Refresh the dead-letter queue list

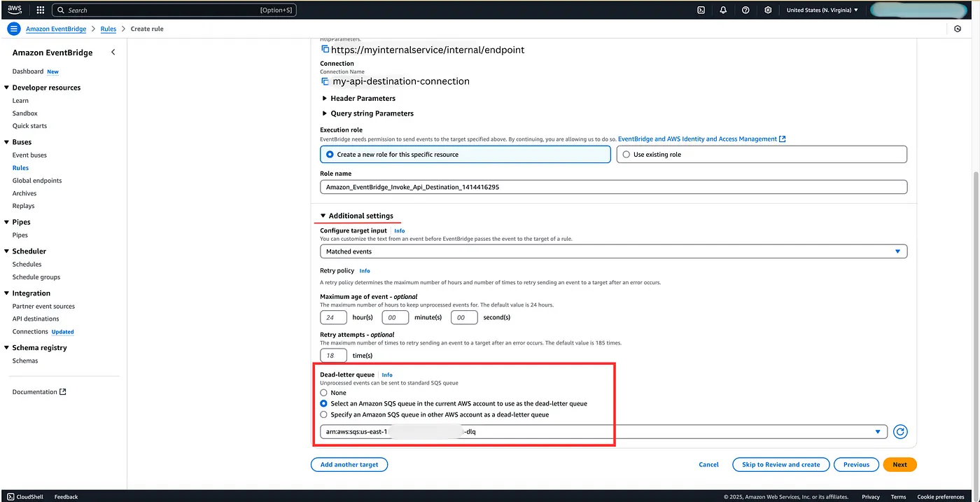(x=901, y=432)
